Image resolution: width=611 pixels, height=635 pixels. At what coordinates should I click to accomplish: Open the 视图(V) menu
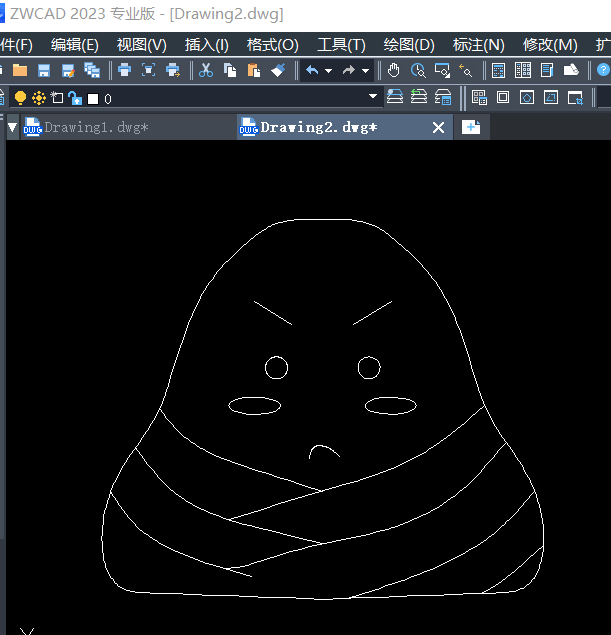pos(142,45)
